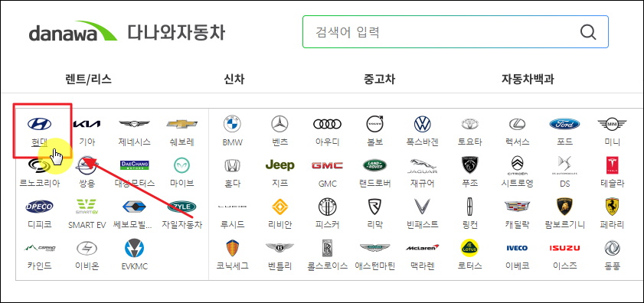The height and width of the screenshot is (303, 644).
Task: Select the VinFast V logo
Action: coord(422,207)
